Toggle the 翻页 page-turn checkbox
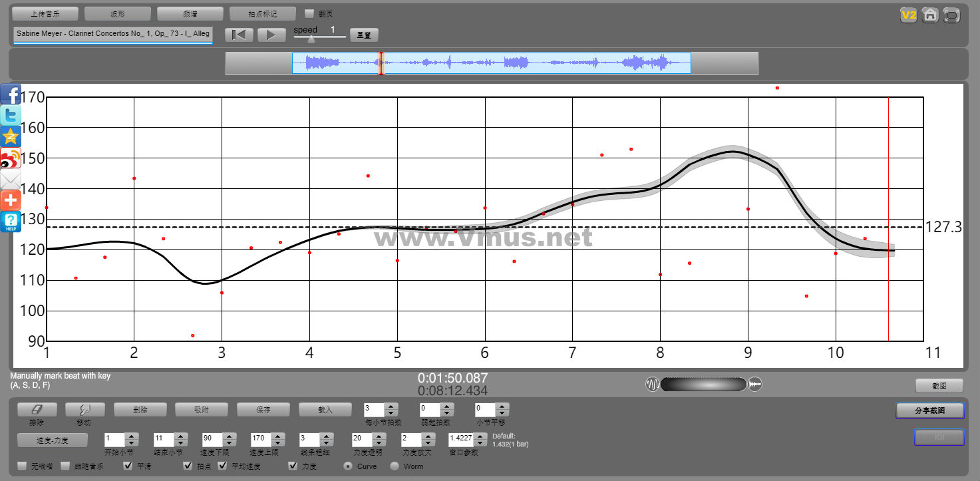Screen dimensions: 980x481 [x=309, y=13]
